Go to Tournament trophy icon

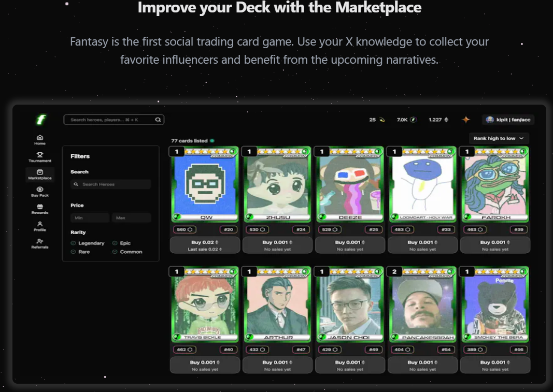40,155
